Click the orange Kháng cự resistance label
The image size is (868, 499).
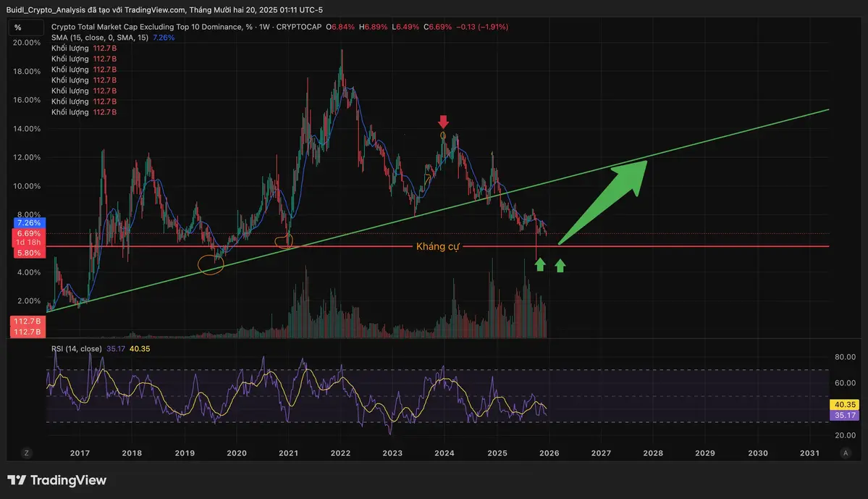click(x=437, y=247)
